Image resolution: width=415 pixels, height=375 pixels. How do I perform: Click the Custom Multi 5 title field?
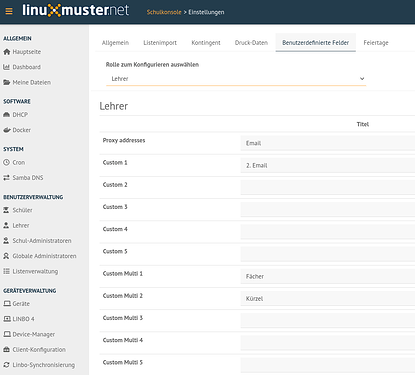pyautogui.click(x=328, y=365)
